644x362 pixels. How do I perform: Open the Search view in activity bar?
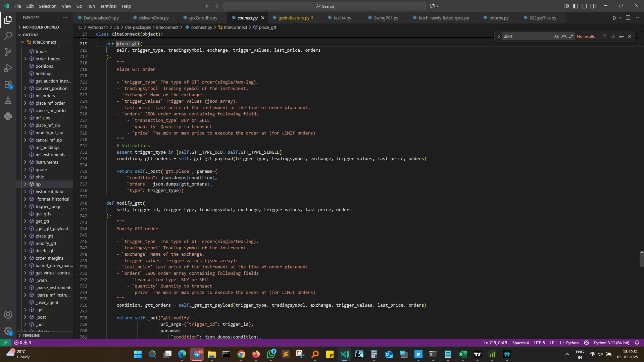click(8, 36)
